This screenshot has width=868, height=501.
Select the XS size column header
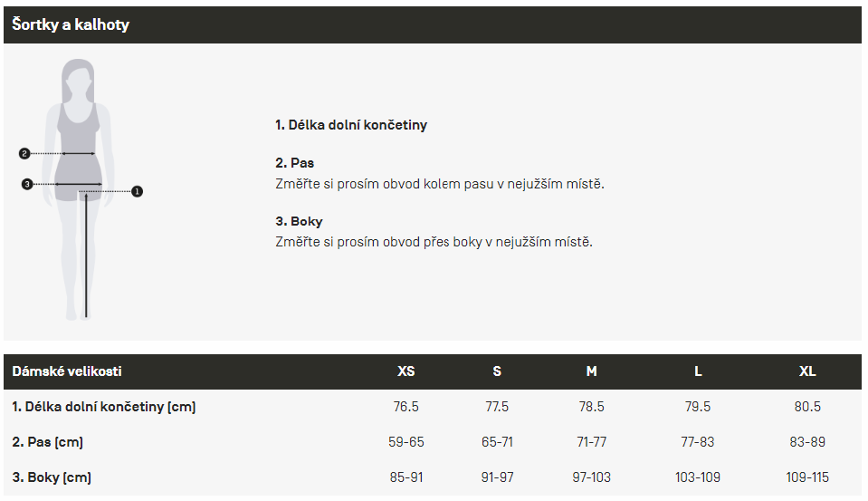coord(406,371)
